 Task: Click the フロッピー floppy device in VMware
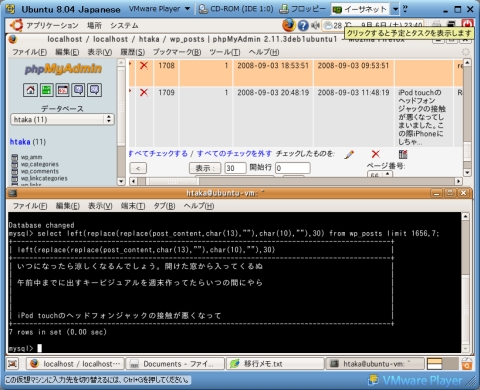(302, 9)
